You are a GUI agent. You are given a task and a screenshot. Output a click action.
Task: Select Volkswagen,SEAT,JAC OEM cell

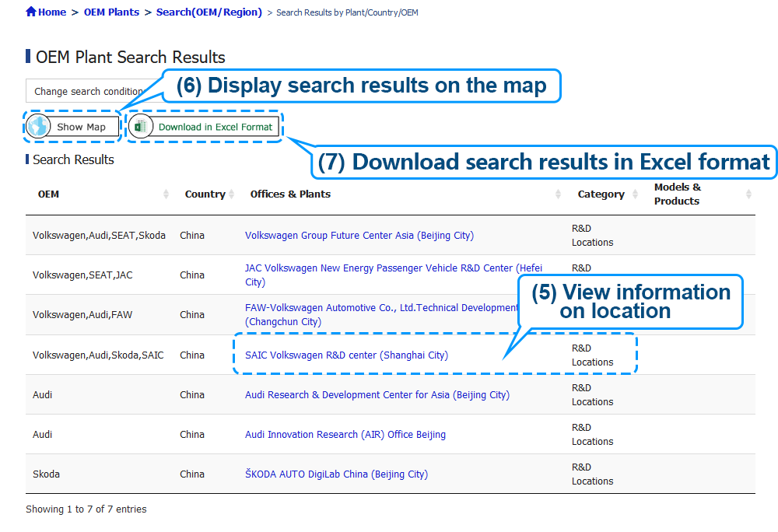82,275
